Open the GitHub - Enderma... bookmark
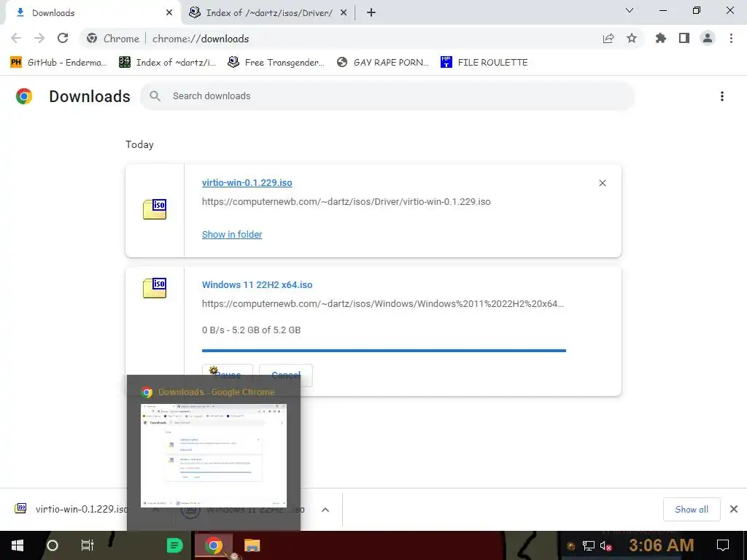This screenshot has width=747, height=560. (x=58, y=63)
